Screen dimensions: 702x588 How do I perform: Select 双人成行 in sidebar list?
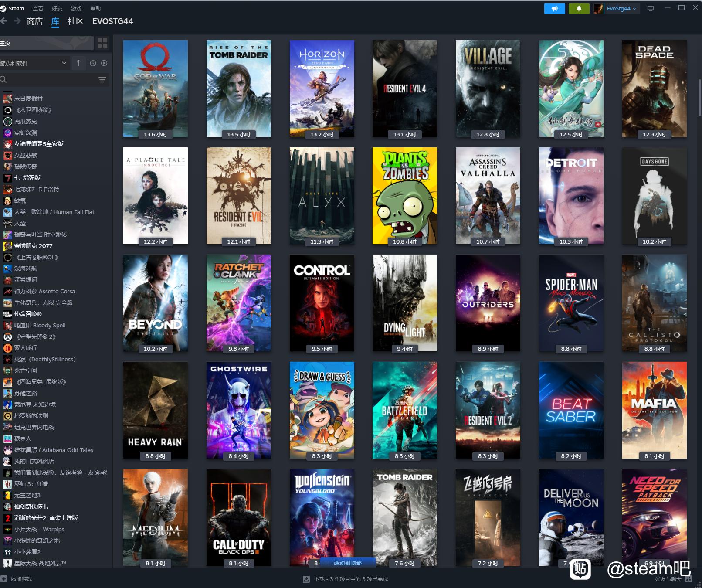point(26,348)
